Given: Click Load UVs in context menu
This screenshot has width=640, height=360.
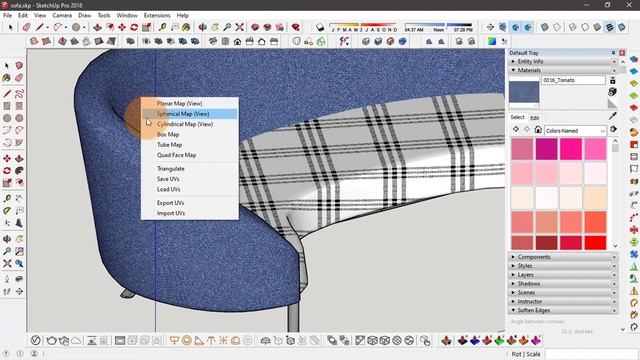Looking at the screenshot, I should 190,189.
